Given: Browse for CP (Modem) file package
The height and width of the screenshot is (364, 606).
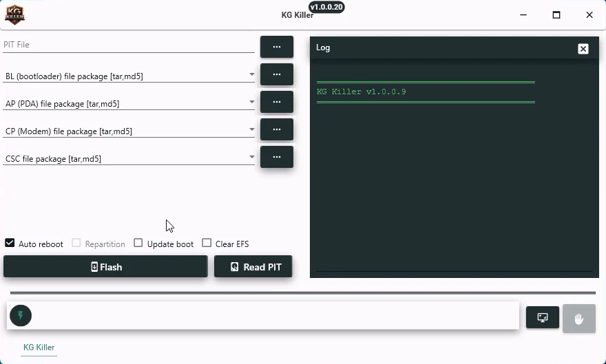Looking at the screenshot, I should (276, 129).
